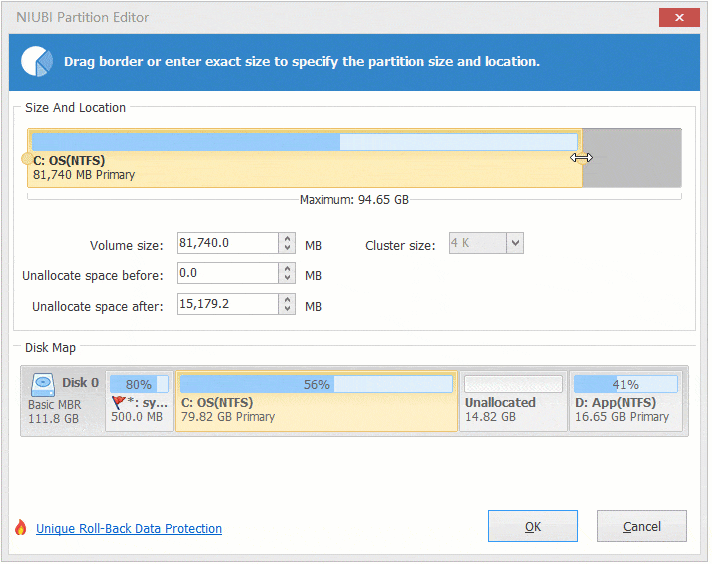
Task: Confirm with the OK button
Action: (x=533, y=527)
